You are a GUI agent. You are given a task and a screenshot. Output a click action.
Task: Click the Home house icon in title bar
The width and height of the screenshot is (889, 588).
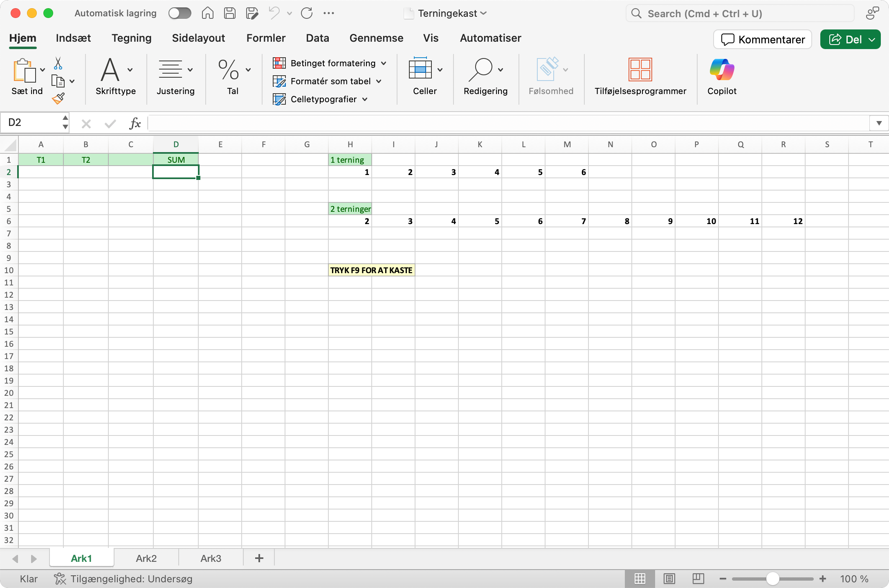tap(208, 13)
